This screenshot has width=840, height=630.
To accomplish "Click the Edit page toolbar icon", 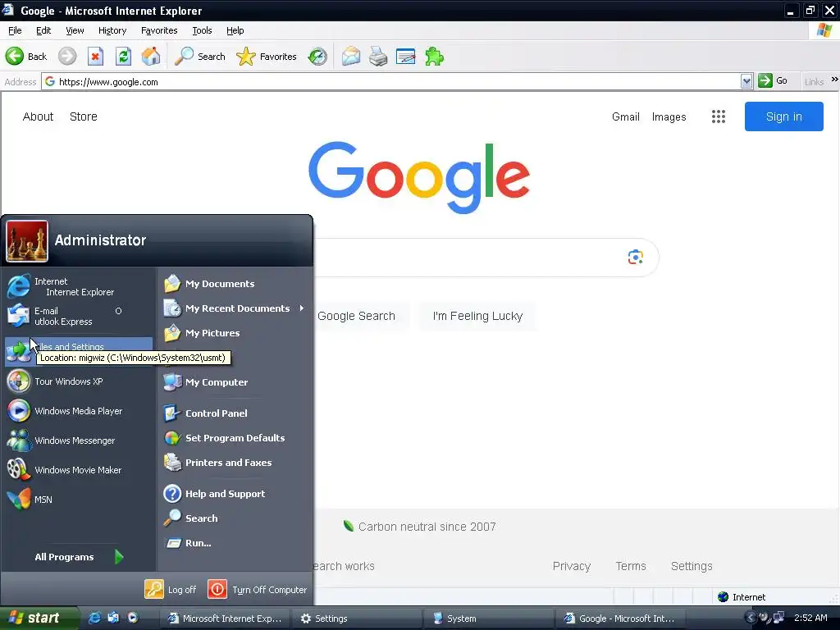I will pyautogui.click(x=405, y=57).
